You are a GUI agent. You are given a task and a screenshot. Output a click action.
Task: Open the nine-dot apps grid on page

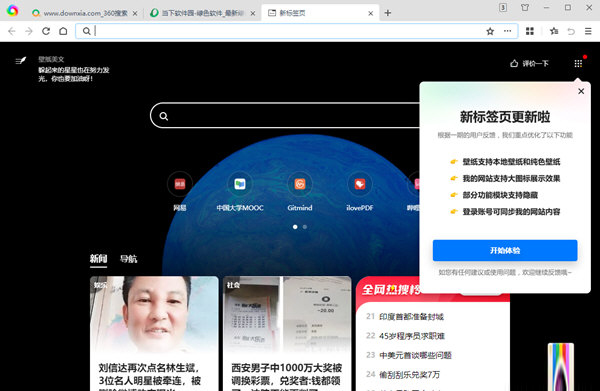tap(578, 64)
